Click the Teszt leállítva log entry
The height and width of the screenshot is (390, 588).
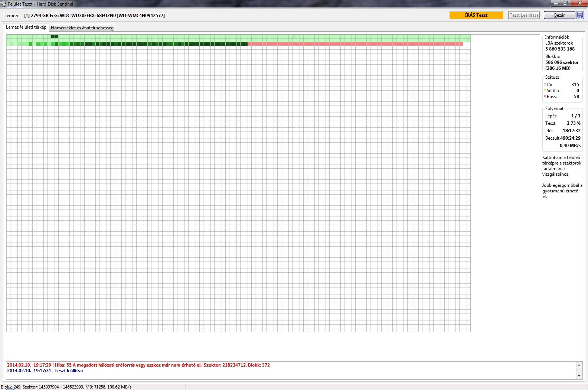point(45,371)
